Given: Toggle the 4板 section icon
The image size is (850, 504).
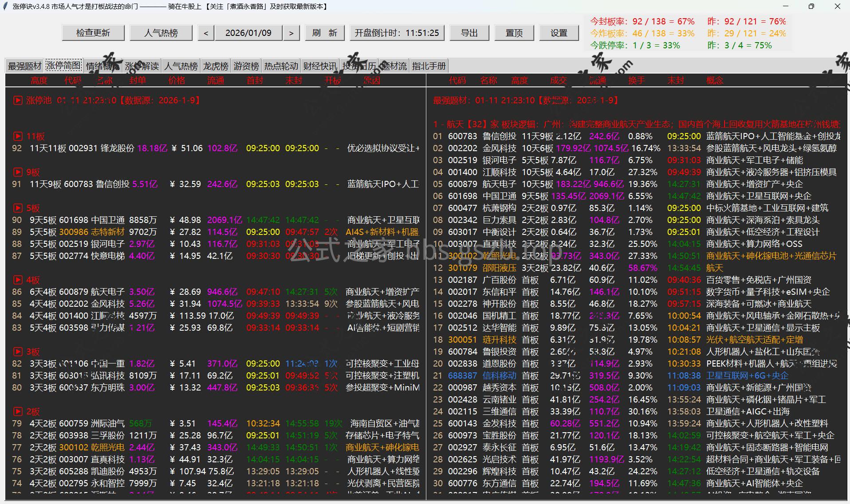Looking at the screenshot, I should coord(18,280).
